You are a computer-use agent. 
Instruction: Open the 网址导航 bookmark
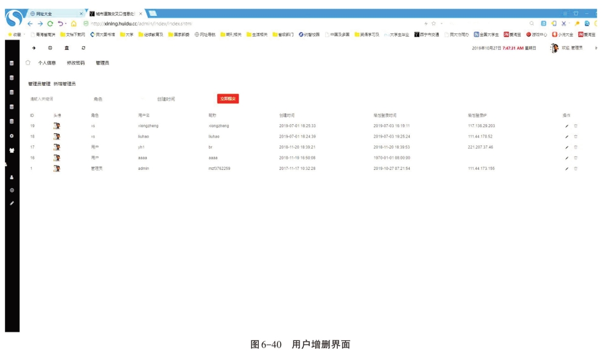coord(205,35)
